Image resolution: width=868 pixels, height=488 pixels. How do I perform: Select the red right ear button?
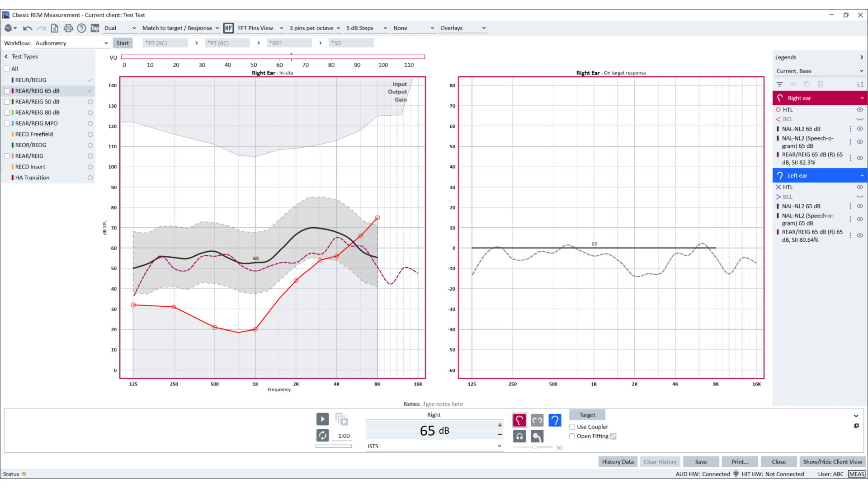[519, 420]
